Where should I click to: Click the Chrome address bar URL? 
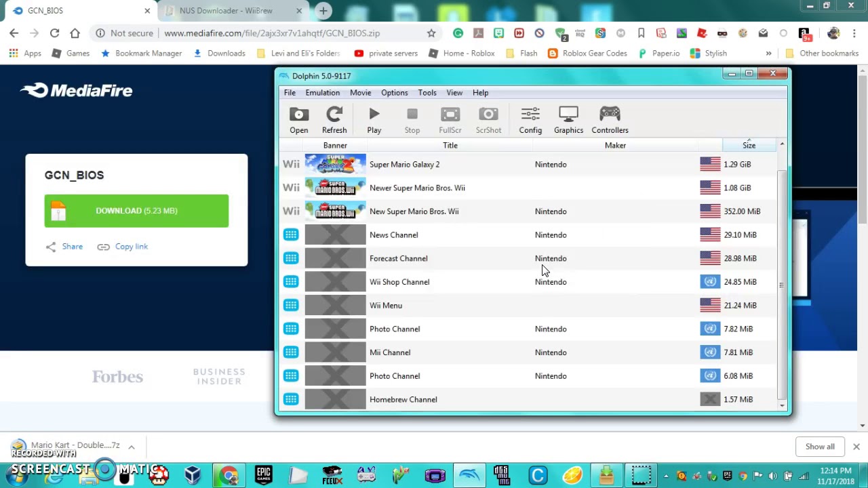point(272,33)
